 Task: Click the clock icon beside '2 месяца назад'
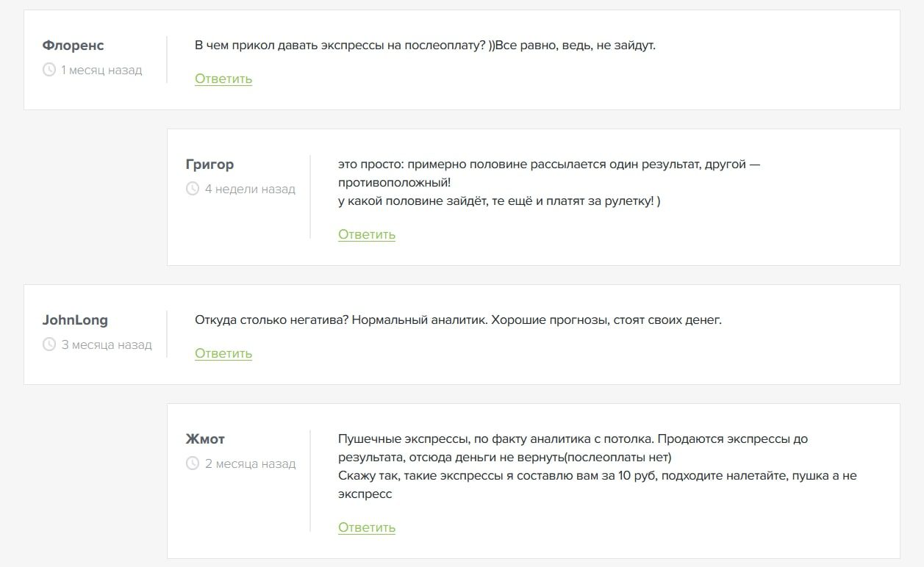193,464
